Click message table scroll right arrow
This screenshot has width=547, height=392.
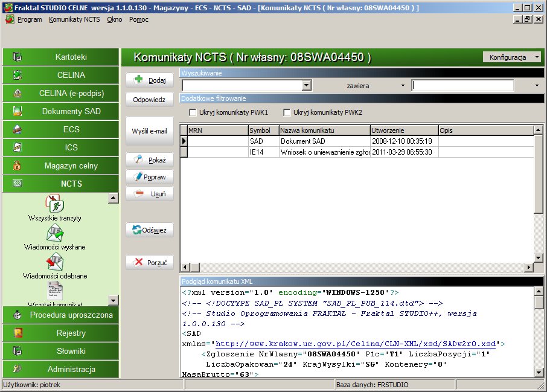(x=529, y=267)
